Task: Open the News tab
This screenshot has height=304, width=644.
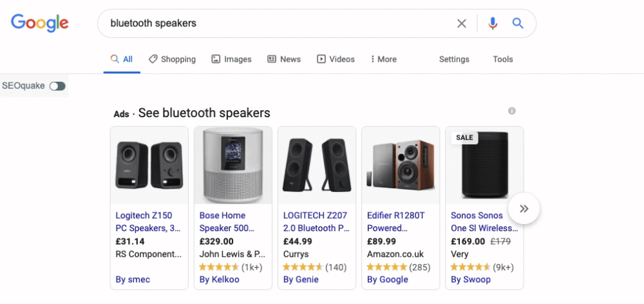Action: (284, 59)
